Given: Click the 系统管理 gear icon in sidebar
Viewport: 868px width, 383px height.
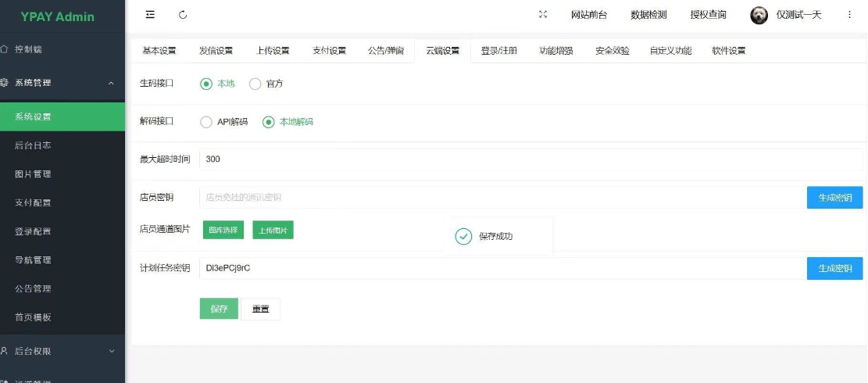Looking at the screenshot, I should (5, 83).
